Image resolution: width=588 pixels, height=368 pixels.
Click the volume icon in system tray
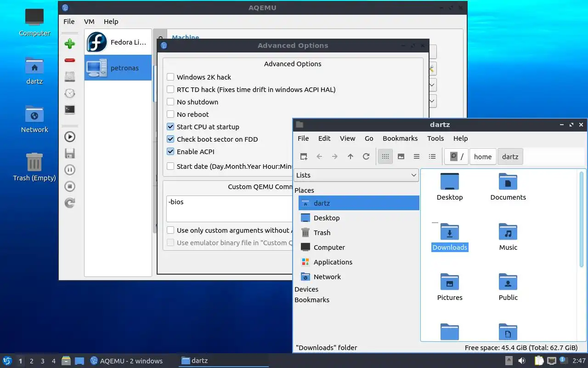(x=522, y=361)
